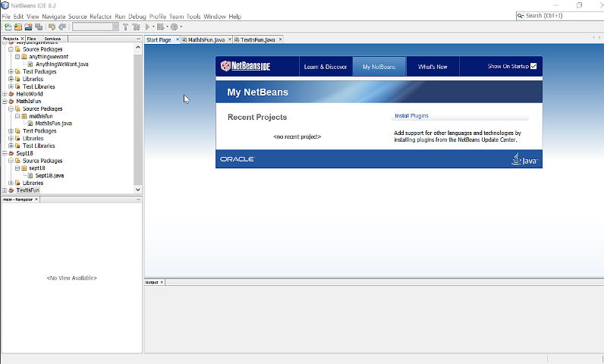
Task: Open the File menu
Action: pos(6,17)
